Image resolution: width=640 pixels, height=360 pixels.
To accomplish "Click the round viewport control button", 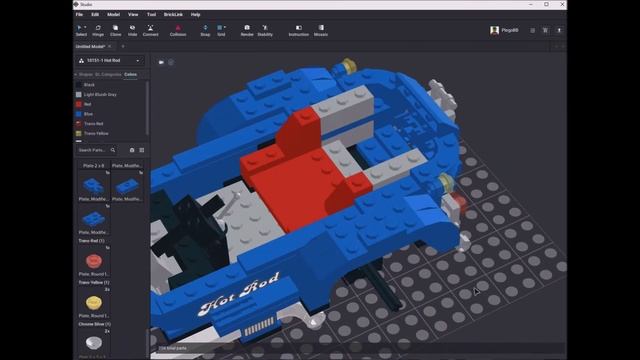I will 171,62.
